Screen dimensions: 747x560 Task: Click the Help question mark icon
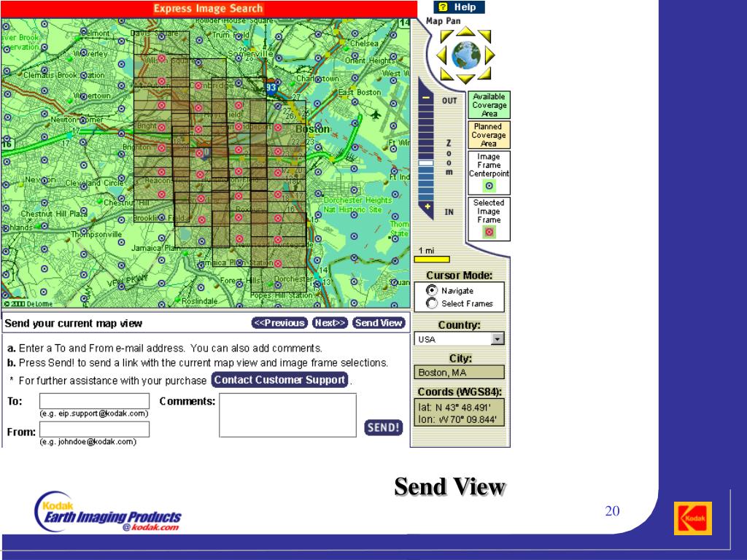click(443, 7)
